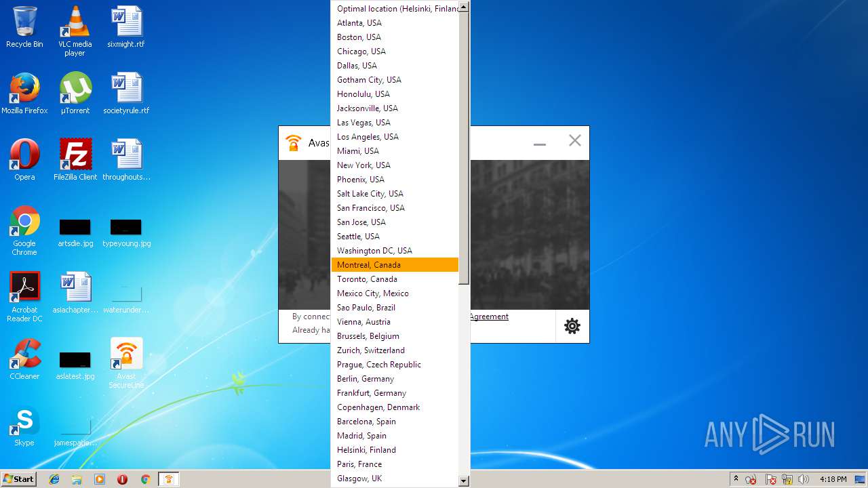This screenshot has height=488, width=868.
Task: Open asiachapter document icon on desktop
Action: pyautogui.click(x=75, y=293)
